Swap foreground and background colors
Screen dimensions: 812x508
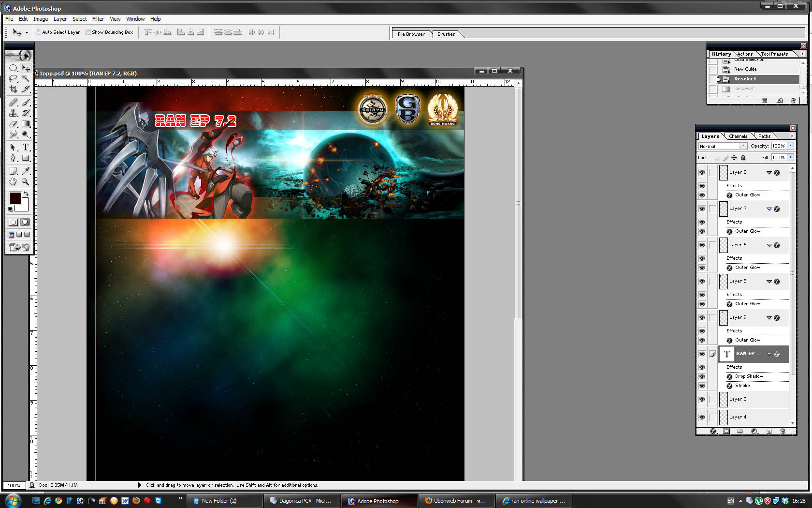(26, 194)
